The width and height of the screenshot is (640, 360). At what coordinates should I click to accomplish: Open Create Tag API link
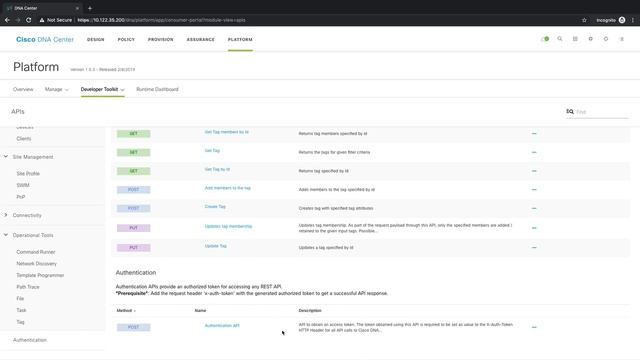[215, 207]
